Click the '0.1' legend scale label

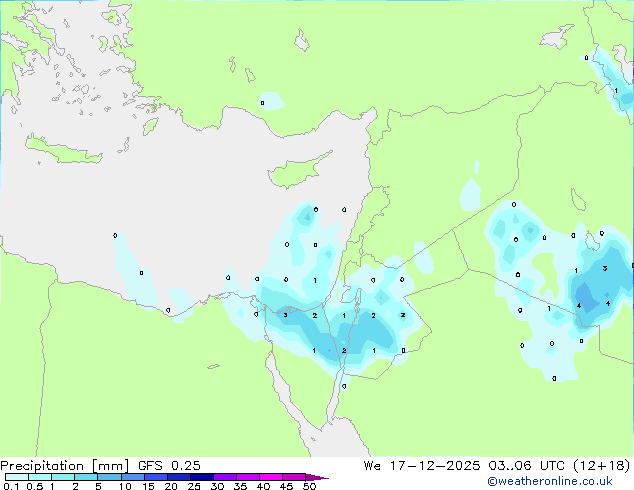tap(11, 486)
